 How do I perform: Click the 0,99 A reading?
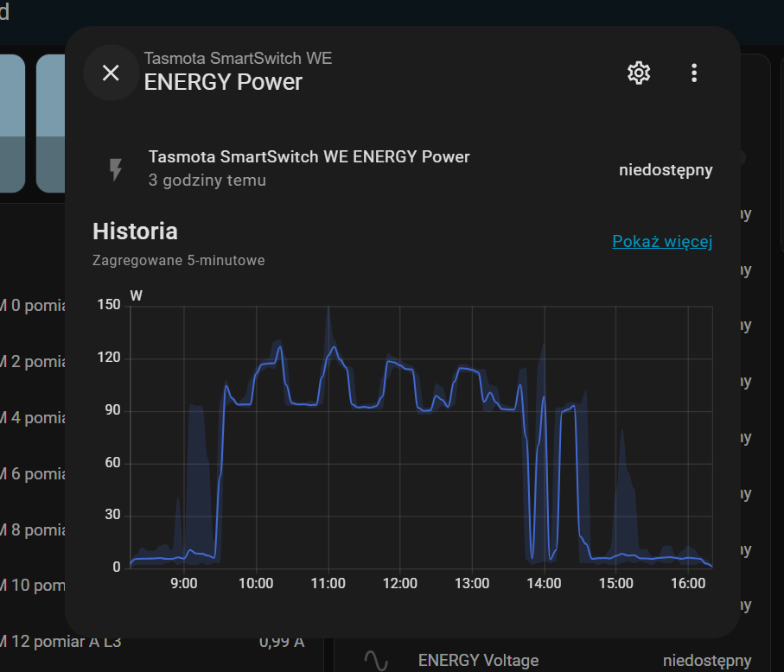[281, 643]
